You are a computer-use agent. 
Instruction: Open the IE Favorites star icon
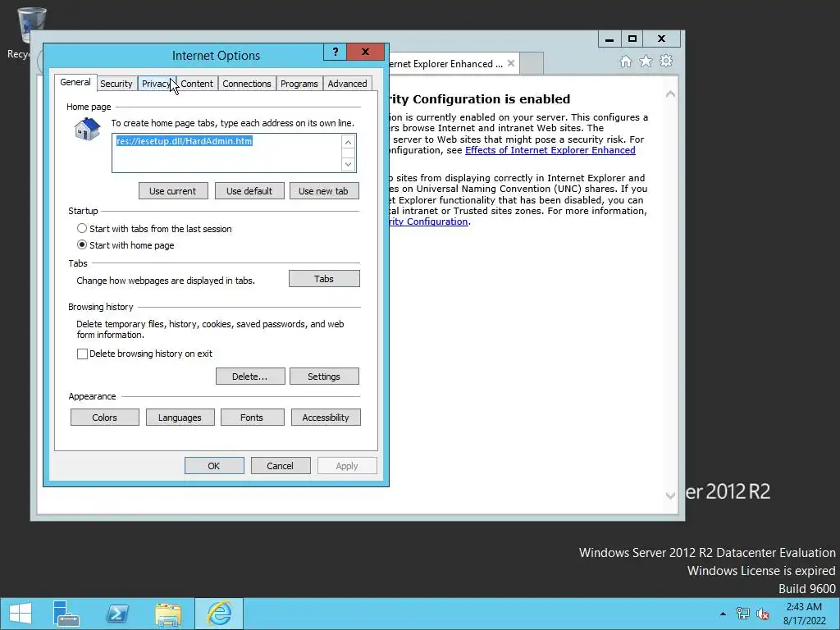[646, 62]
